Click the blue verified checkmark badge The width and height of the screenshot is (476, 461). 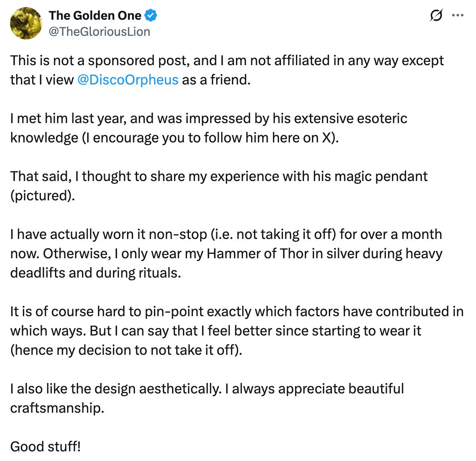coord(151,16)
